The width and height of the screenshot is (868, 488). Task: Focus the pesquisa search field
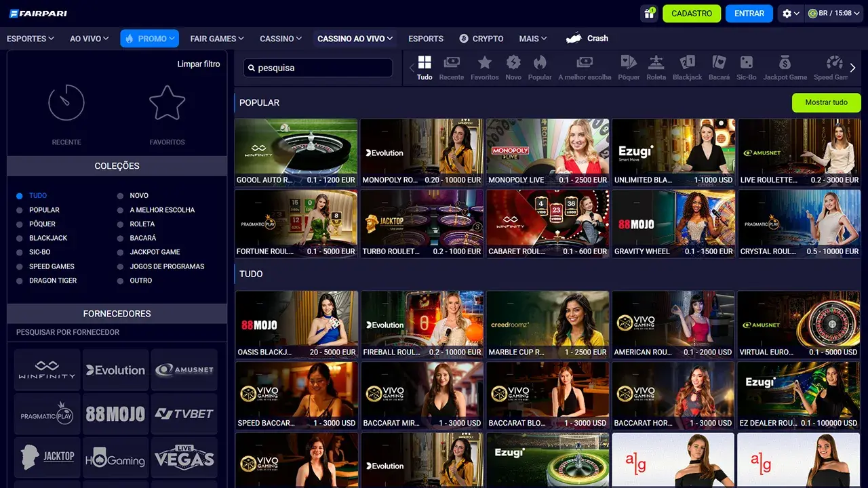tap(318, 68)
